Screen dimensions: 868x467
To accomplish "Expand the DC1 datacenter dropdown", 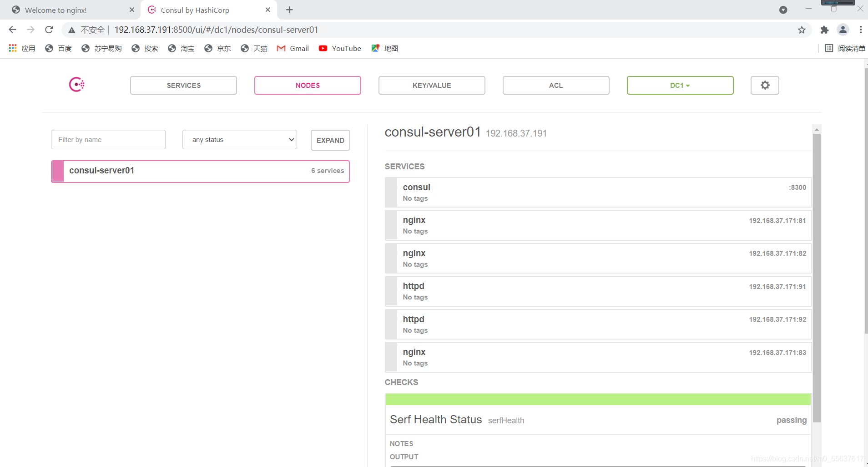I will pyautogui.click(x=680, y=85).
